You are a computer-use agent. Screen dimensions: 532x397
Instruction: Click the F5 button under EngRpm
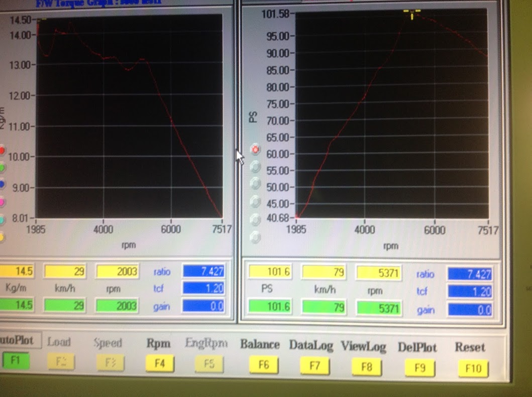(209, 364)
